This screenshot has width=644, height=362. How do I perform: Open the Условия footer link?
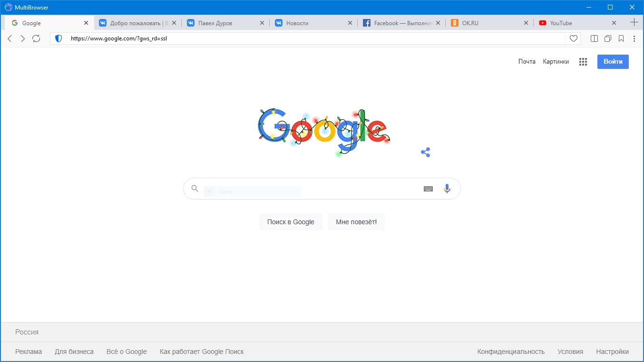coord(570,352)
